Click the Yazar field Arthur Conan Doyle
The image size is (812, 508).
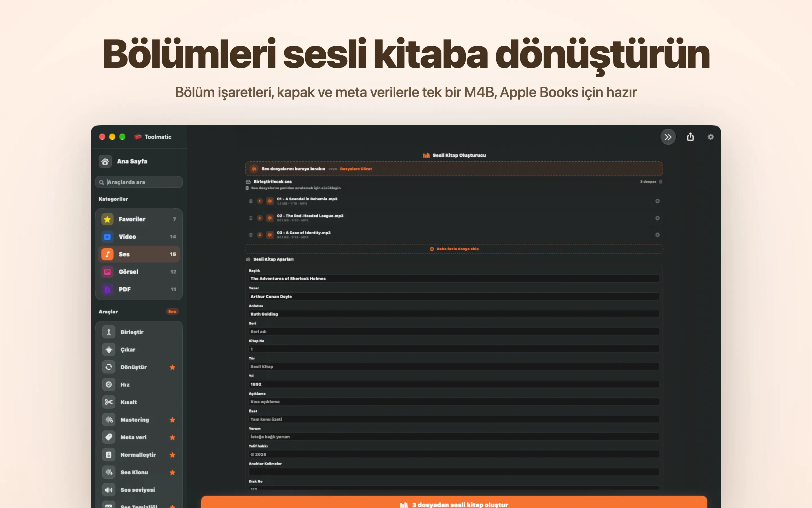coord(454,296)
